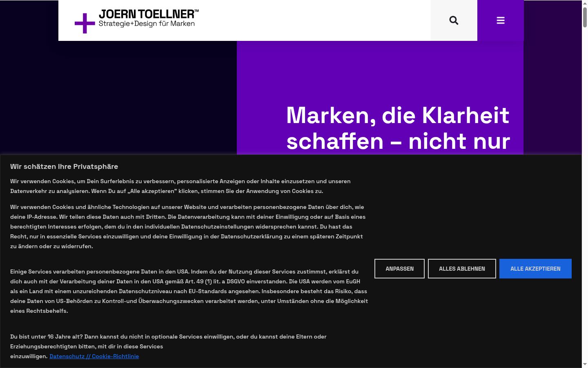Click the paragraph starting 'Du bist unter 16 Jahre alt?'
Viewport: 588px width, 368px height.
[x=168, y=346]
